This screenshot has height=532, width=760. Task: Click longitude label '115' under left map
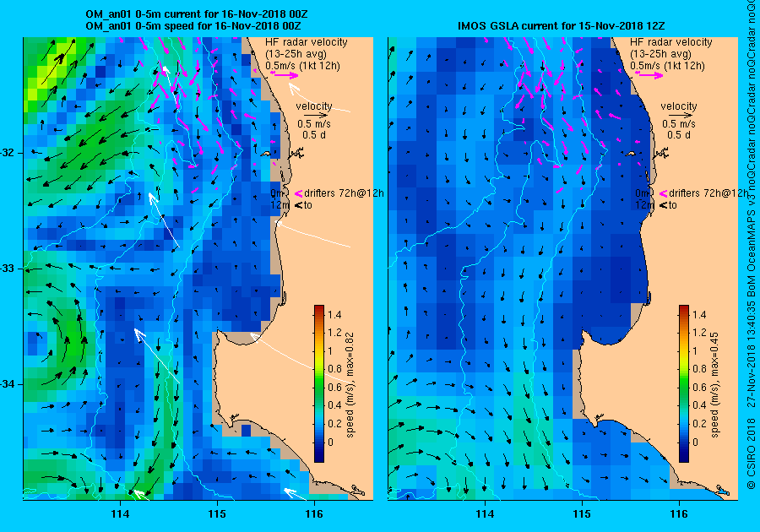[217, 514]
